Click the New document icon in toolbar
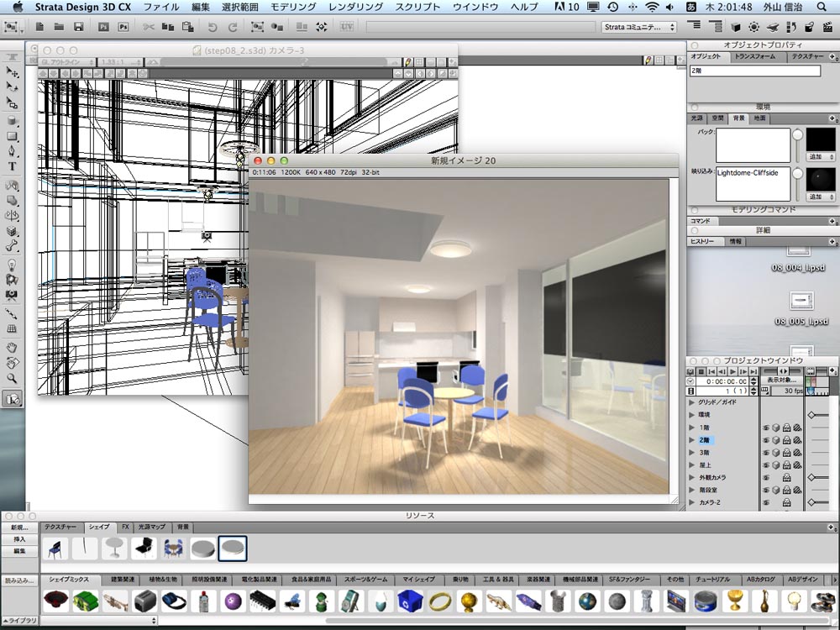 click(39, 26)
